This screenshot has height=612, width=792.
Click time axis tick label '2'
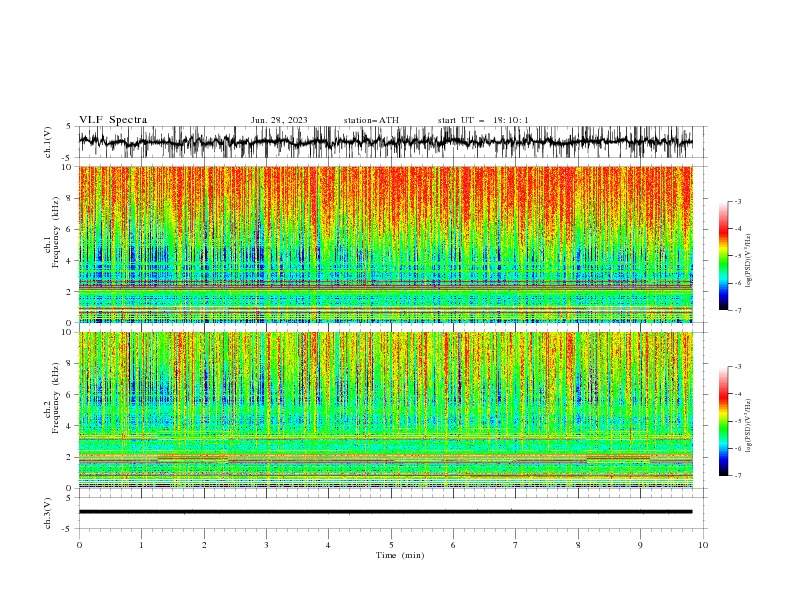coord(204,545)
